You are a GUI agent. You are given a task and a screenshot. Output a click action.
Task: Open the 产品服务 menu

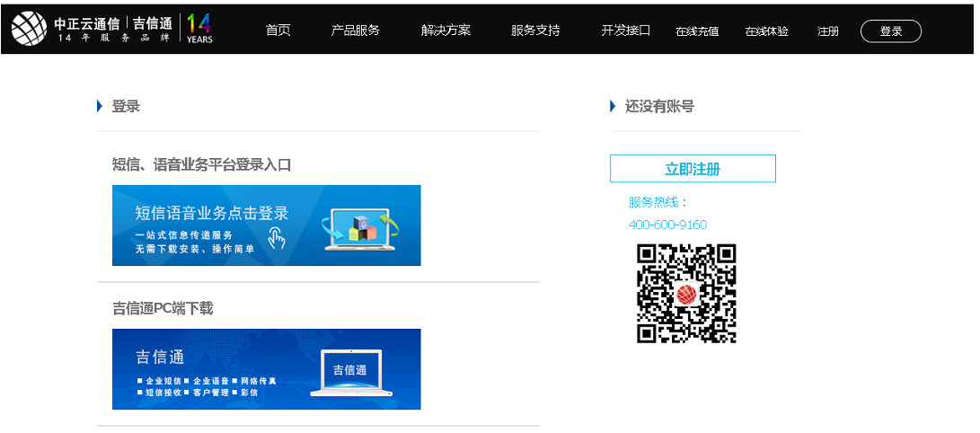coord(355,30)
